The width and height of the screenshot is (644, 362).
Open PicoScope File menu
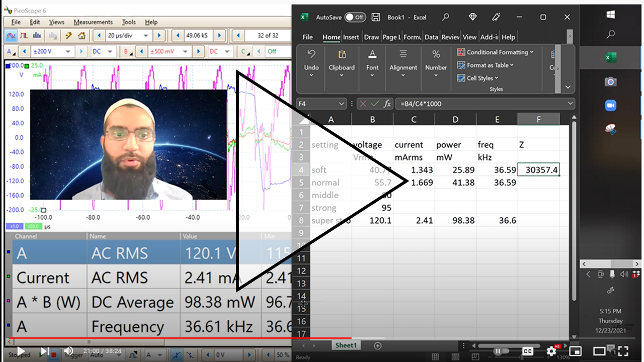pos(16,22)
